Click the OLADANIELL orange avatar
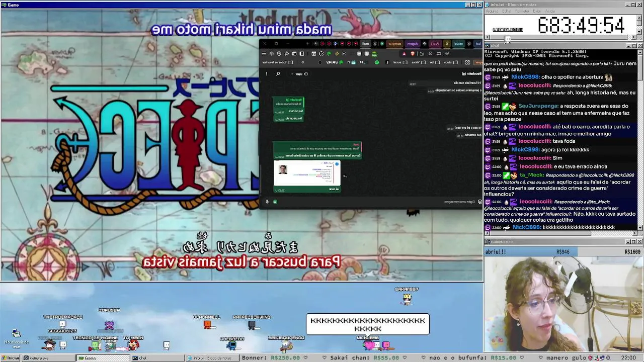 (207, 325)
